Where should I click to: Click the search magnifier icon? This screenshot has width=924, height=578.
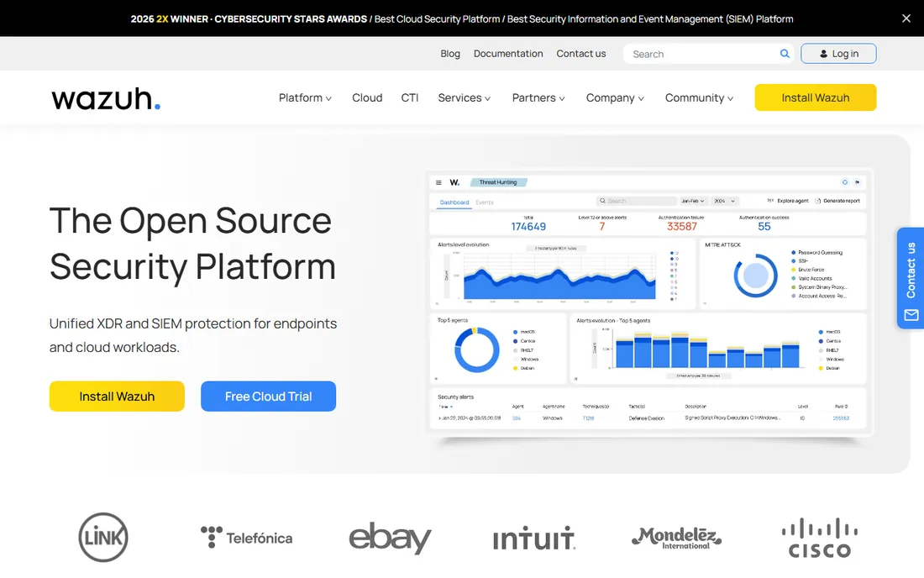click(785, 54)
